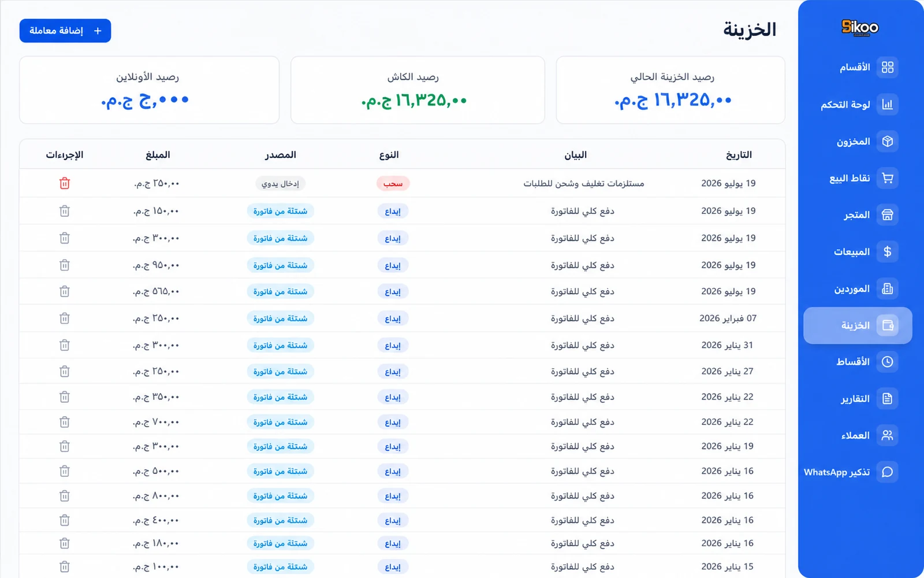Delete the 19 يناير 2026 transaction
This screenshot has height=578, width=924.
click(x=65, y=446)
